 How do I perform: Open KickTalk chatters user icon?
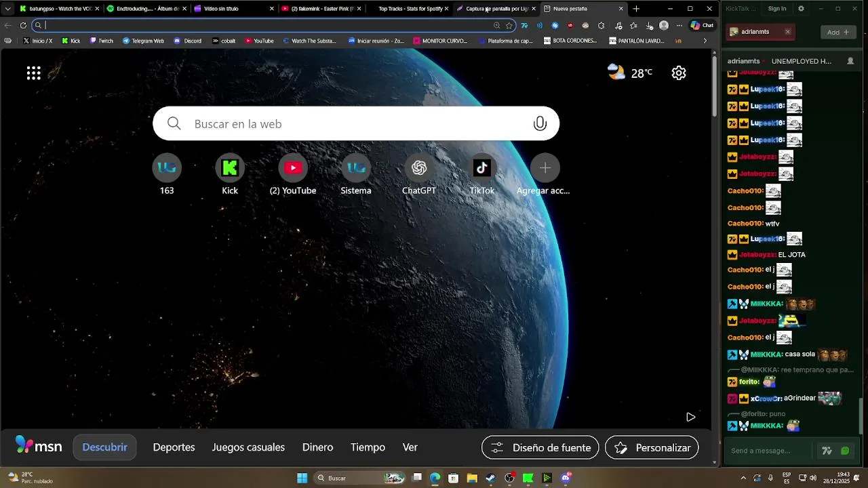[x=850, y=61]
